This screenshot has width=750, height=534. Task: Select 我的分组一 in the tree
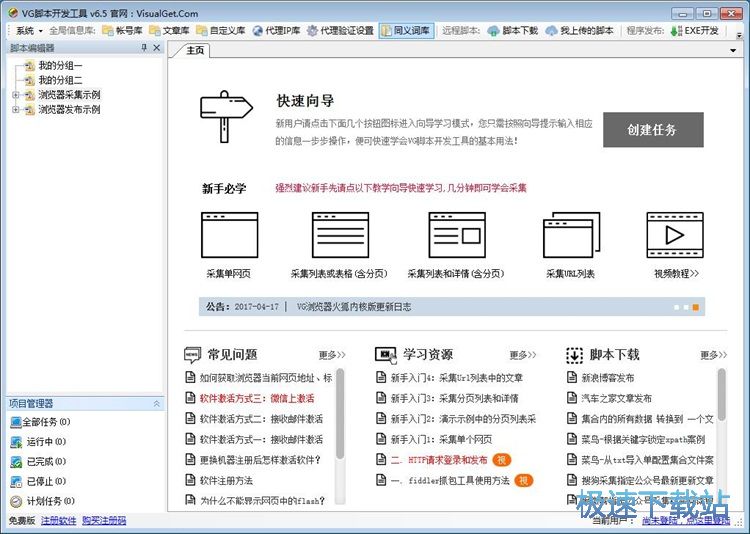point(60,66)
